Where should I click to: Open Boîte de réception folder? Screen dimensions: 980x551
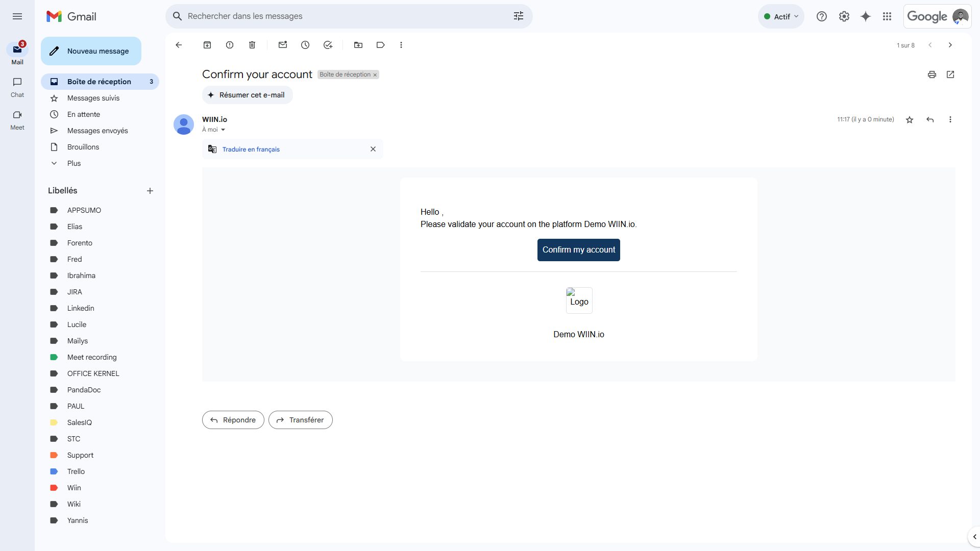[x=100, y=82]
